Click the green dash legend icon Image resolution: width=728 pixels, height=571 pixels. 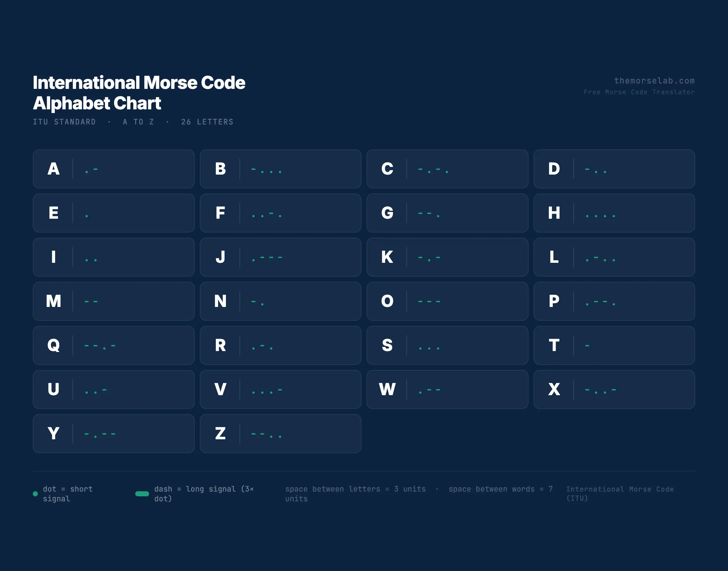(142, 494)
